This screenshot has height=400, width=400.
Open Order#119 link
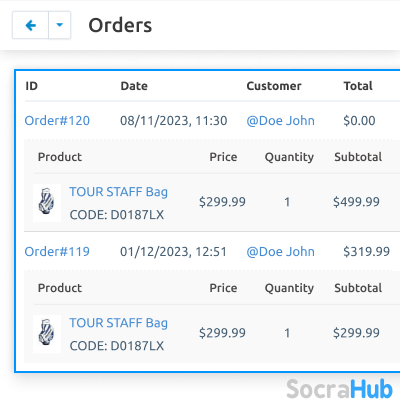pyautogui.click(x=57, y=251)
